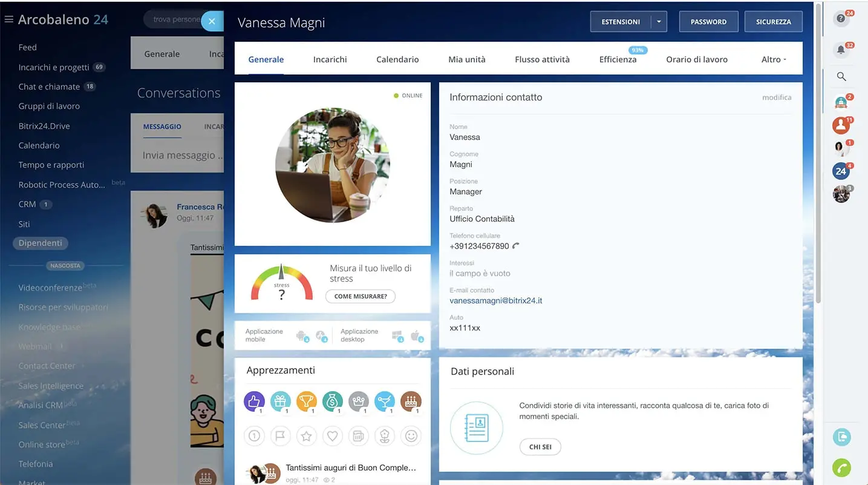This screenshot has height=485, width=868.
Task: Click the COME MISURARE? button
Action: 361,296
